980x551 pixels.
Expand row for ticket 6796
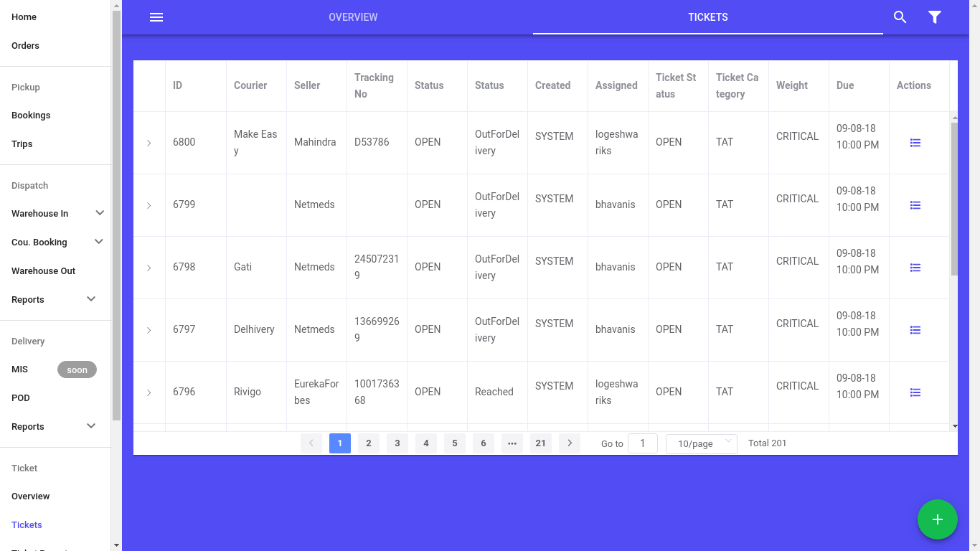coord(149,392)
